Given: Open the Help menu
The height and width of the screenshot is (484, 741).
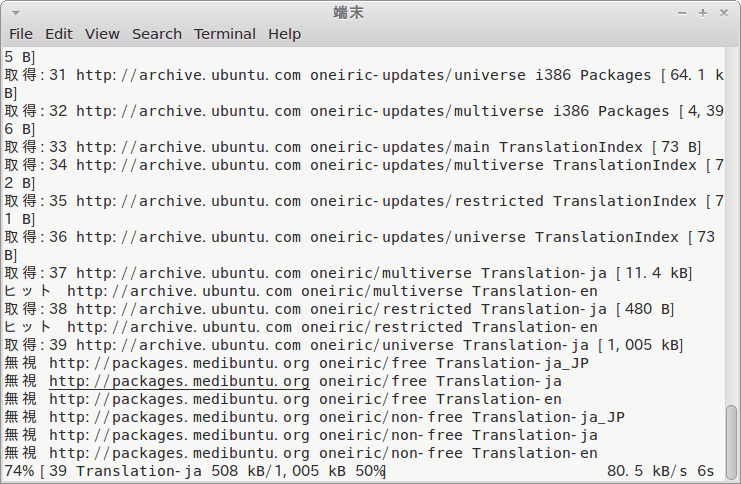Looking at the screenshot, I should pyautogui.click(x=284, y=34).
